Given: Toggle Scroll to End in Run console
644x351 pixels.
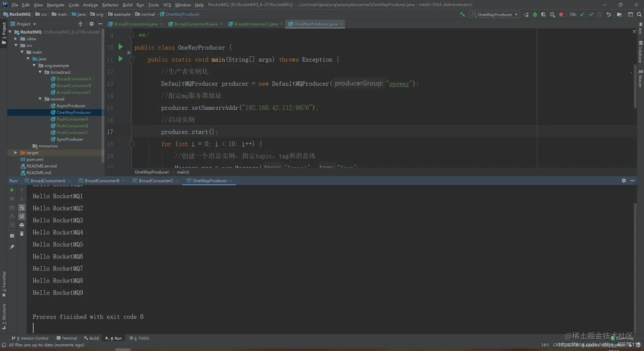Looking at the screenshot, I should [x=22, y=216].
